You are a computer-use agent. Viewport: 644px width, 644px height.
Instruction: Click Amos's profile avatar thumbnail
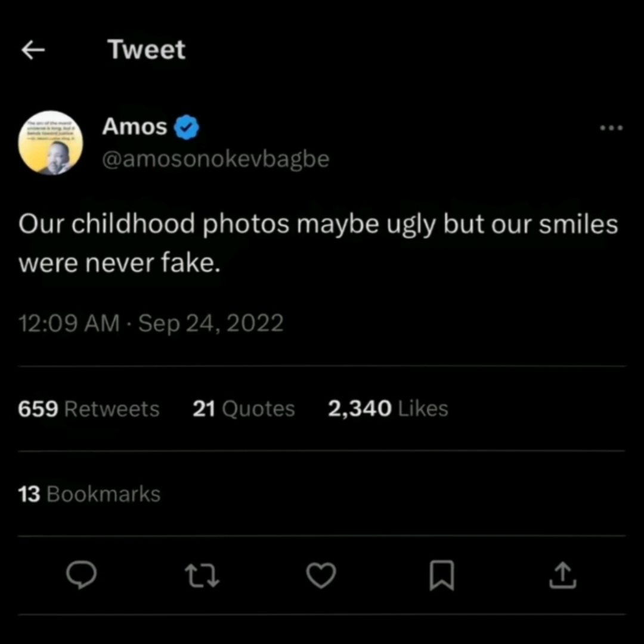(x=51, y=142)
